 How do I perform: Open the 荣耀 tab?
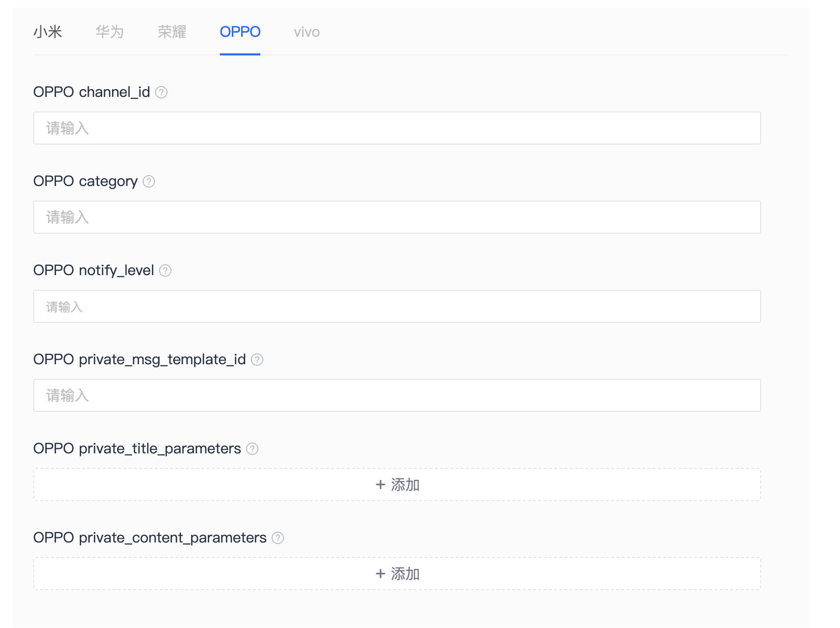click(172, 32)
